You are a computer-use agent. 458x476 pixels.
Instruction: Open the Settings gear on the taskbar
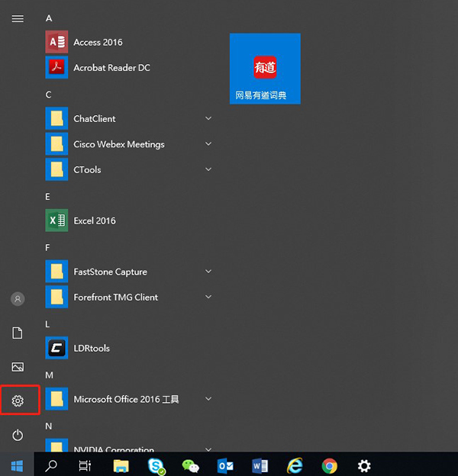[364, 466]
